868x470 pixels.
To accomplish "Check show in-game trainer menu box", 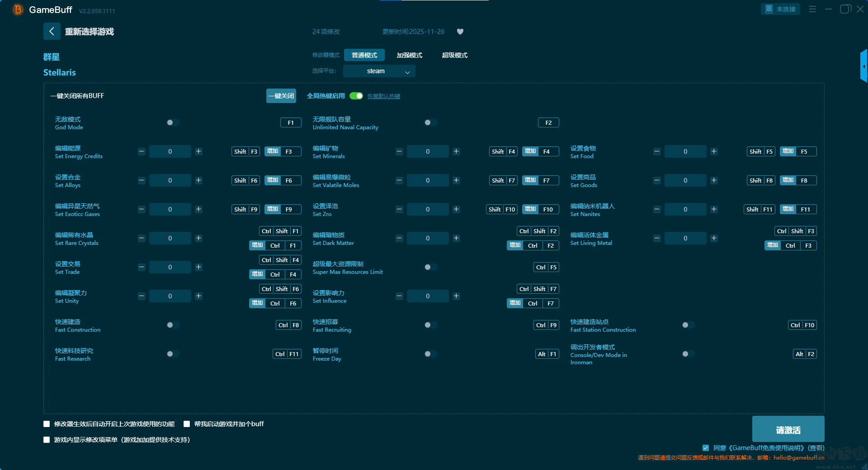I will point(47,440).
